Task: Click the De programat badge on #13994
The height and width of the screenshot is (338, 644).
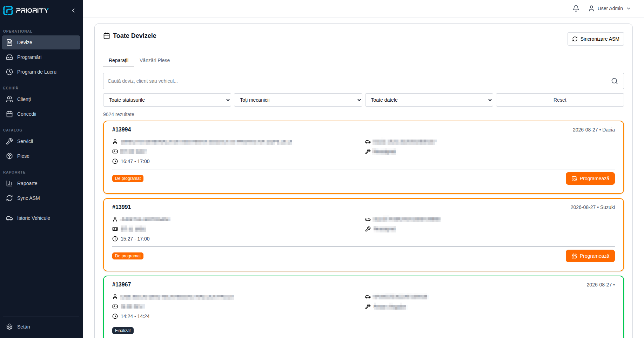Action: 128,178
